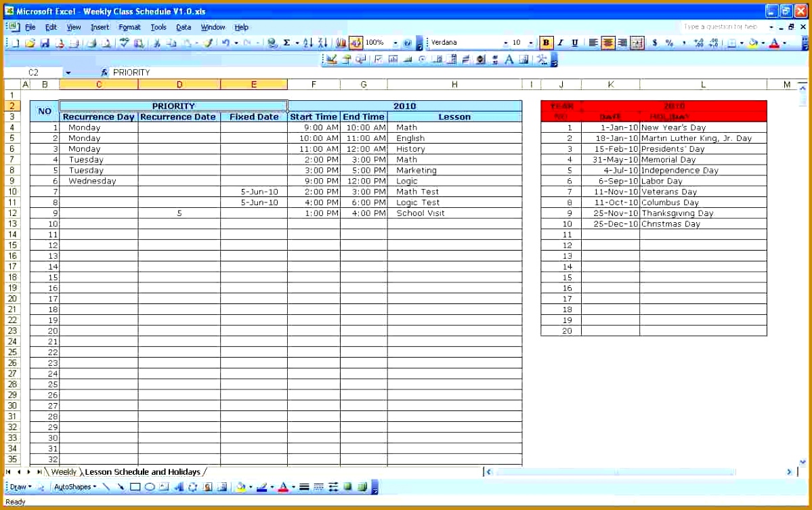Launch the Chart Wizard icon
Image resolution: width=812 pixels, height=510 pixels.
[x=341, y=43]
